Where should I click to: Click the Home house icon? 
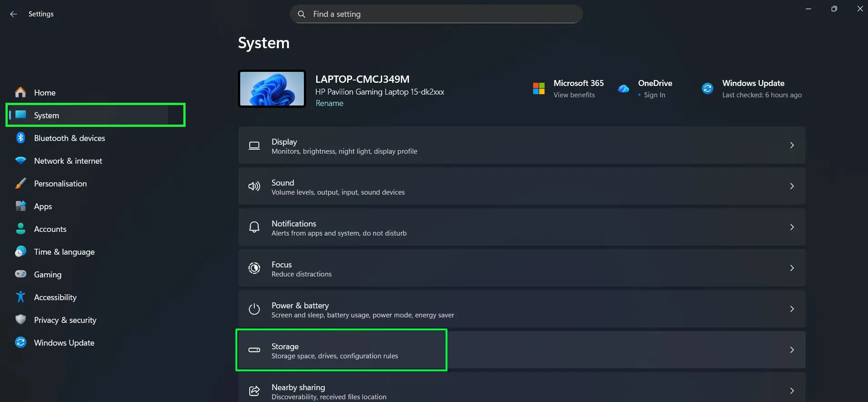20,92
